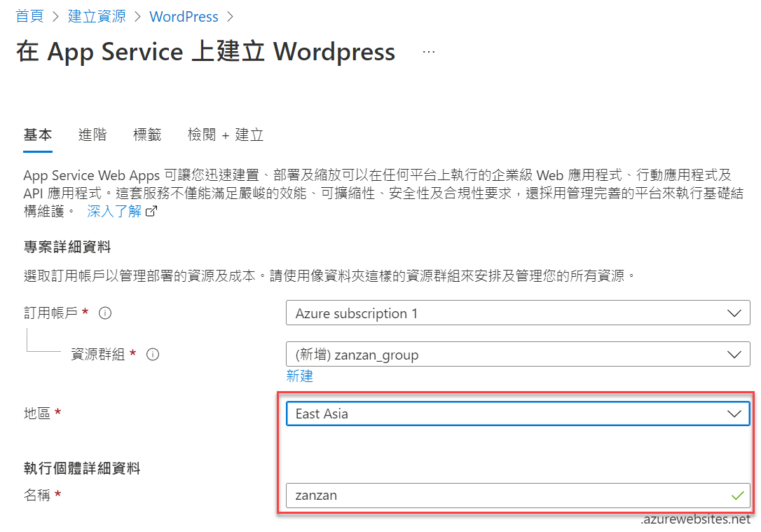Open the East Asia region dropdown
The image size is (761, 532).
tap(518, 413)
